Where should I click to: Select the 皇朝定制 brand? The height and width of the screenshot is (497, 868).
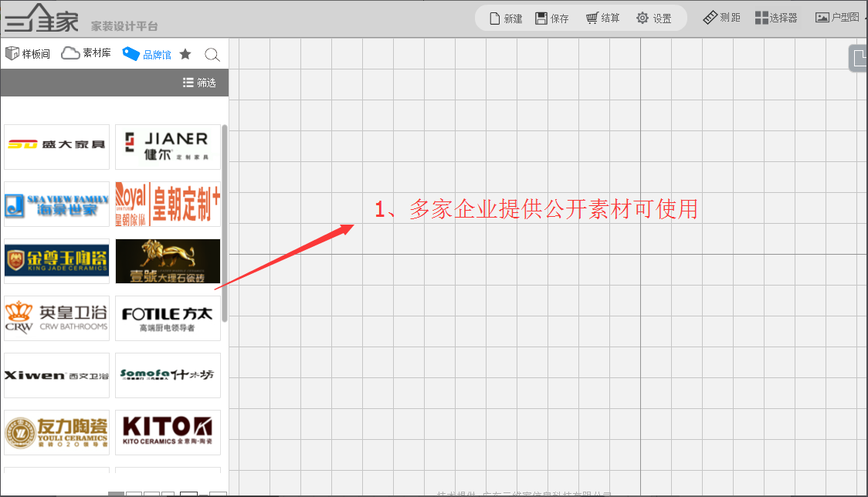(x=168, y=205)
